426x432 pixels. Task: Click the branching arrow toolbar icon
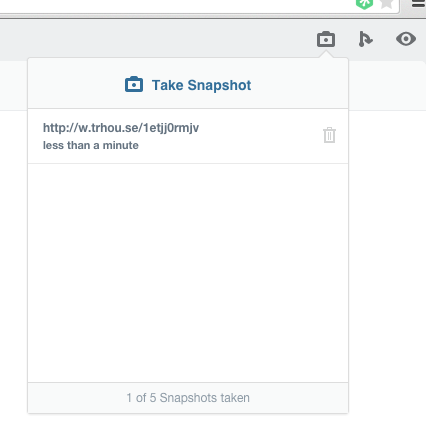tap(365, 39)
